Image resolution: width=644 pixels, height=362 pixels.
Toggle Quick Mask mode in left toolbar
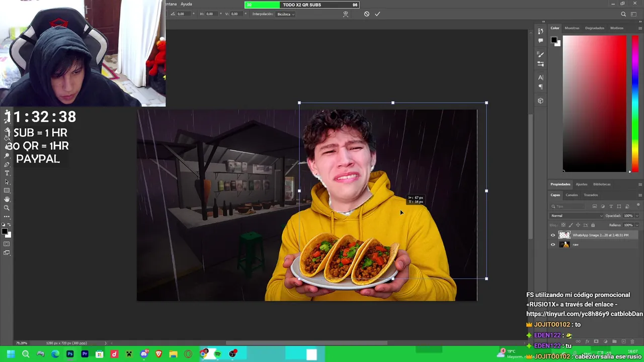(x=7, y=244)
